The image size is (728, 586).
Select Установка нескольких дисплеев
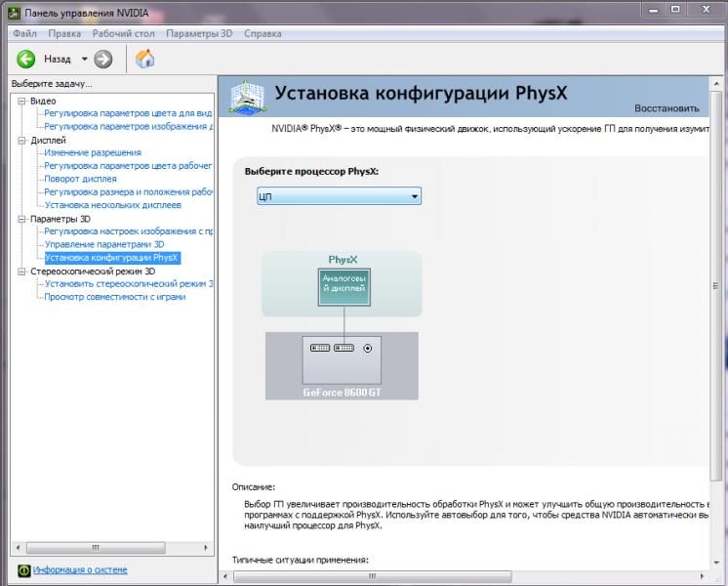tap(113, 204)
